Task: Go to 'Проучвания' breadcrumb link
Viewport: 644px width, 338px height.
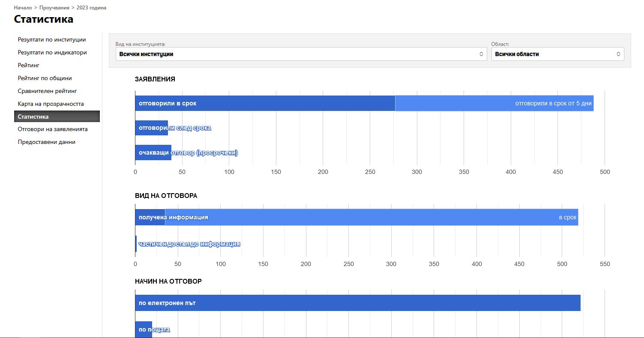Action: (x=54, y=8)
